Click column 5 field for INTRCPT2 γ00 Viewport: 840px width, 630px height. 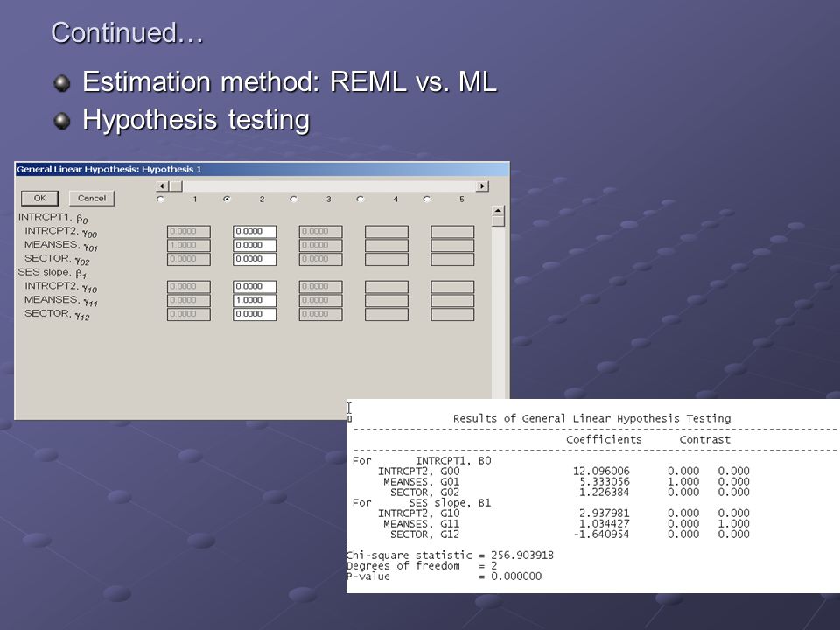tap(452, 231)
